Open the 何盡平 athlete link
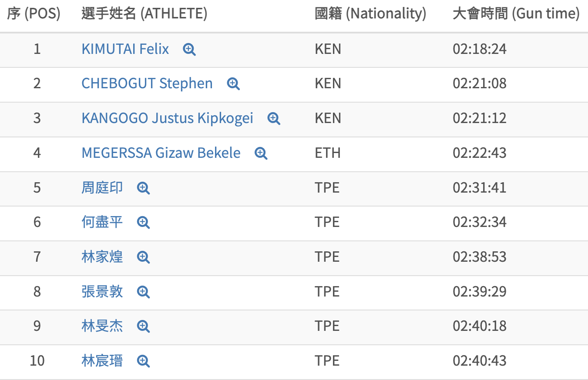588x380 pixels. pyautogui.click(x=102, y=222)
